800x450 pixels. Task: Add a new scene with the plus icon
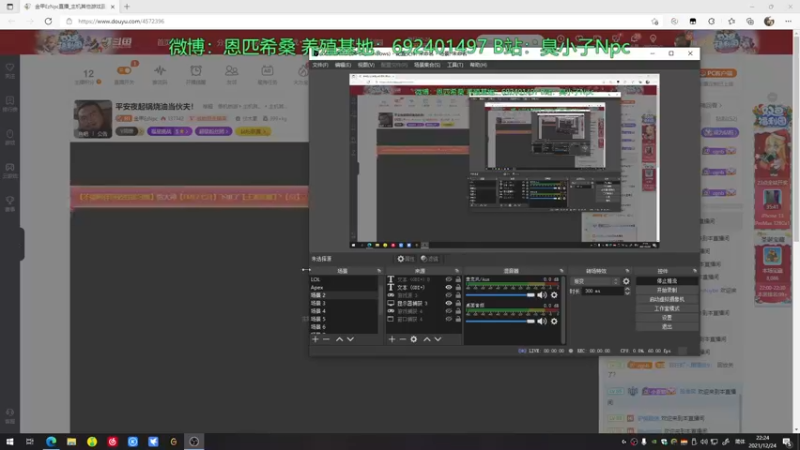[x=315, y=339]
